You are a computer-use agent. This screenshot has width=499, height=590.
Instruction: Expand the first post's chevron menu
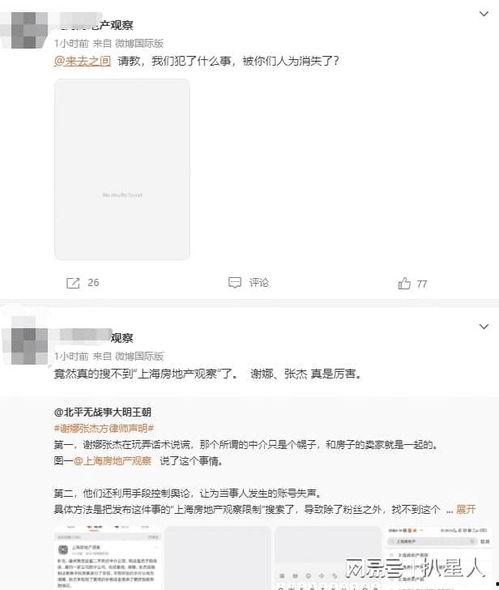(484, 14)
